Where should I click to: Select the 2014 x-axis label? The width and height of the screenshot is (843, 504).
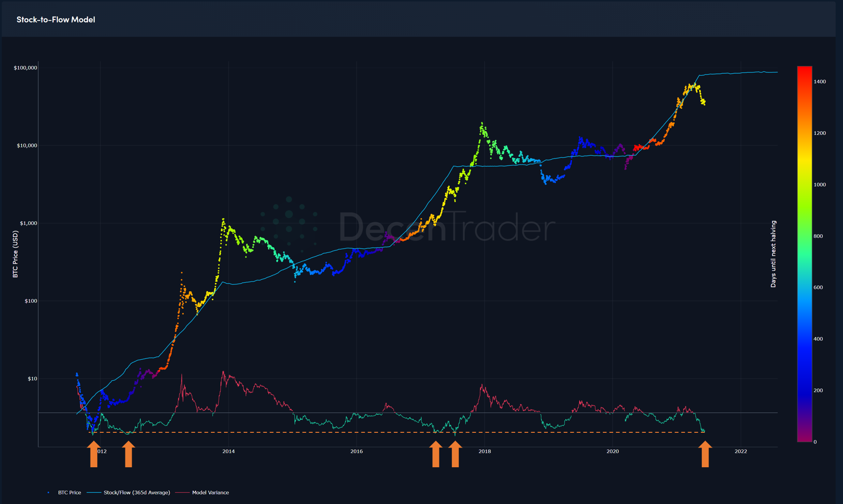click(x=228, y=451)
